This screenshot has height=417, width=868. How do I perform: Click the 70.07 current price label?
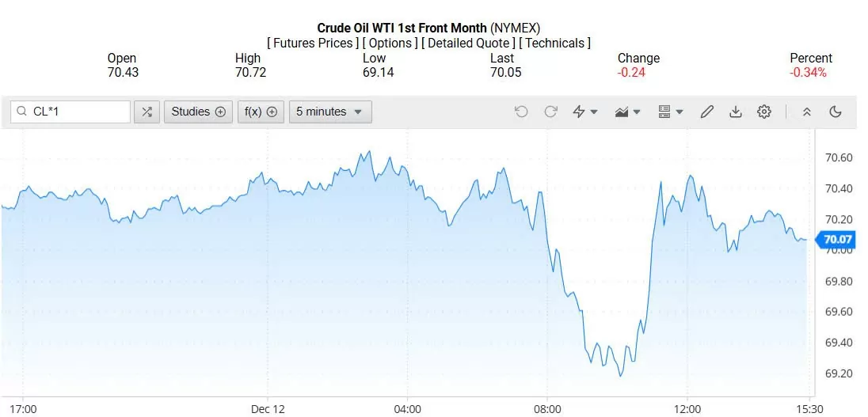[837, 239]
